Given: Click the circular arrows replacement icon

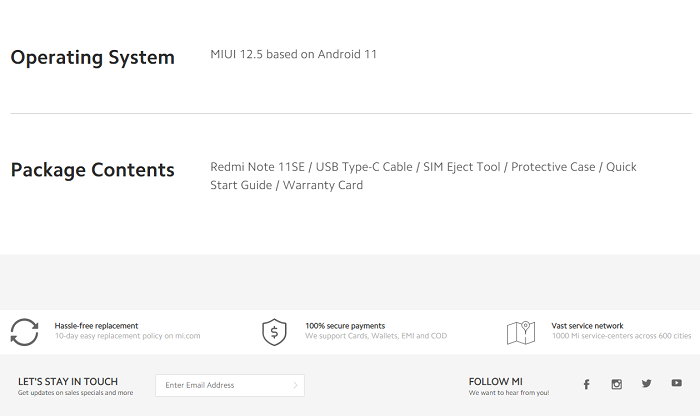Looking at the screenshot, I should click(x=25, y=332).
